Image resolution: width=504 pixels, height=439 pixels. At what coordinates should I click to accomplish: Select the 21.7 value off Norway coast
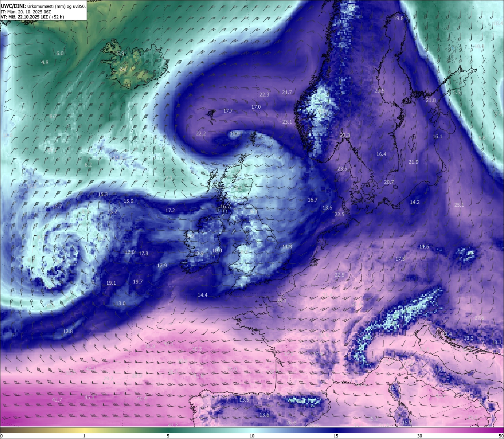click(x=287, y=92)
